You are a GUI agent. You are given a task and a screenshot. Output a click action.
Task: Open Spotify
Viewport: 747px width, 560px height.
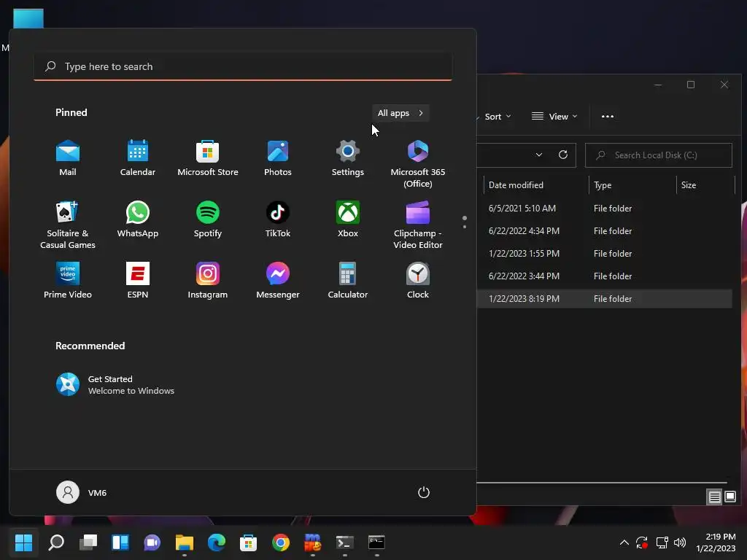(x=208, y=219)
